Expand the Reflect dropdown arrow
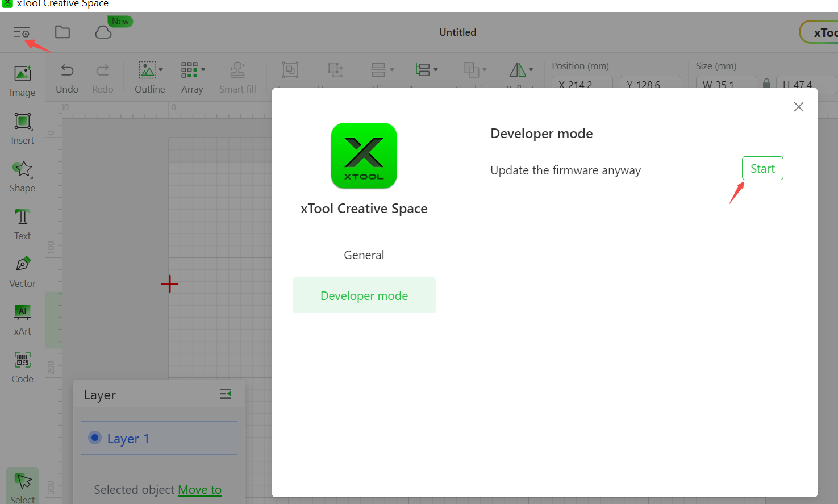This screenshot has height=504, width=838. pos(531,70)
